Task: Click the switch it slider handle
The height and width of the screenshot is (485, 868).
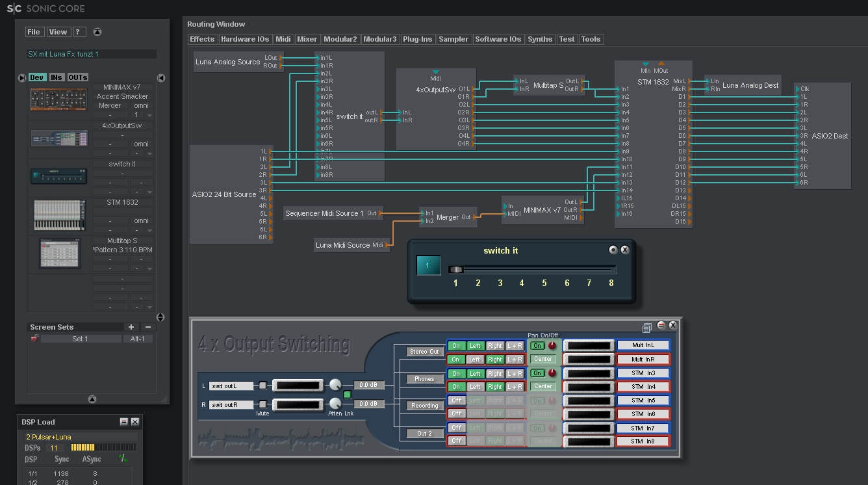Action: tap(457, 269)
